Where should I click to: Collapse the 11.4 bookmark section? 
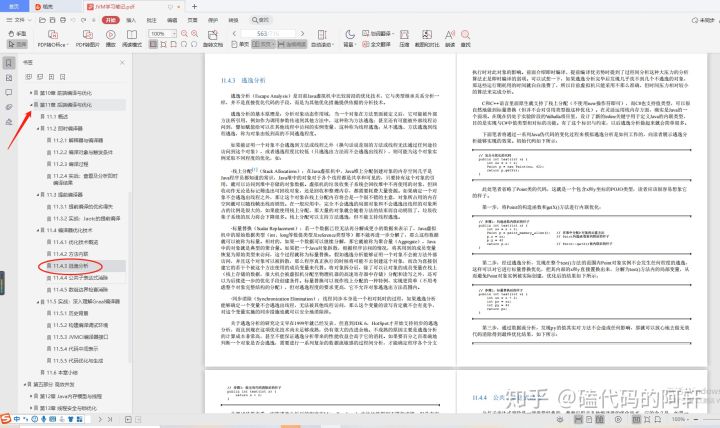[x=38, y=230]
